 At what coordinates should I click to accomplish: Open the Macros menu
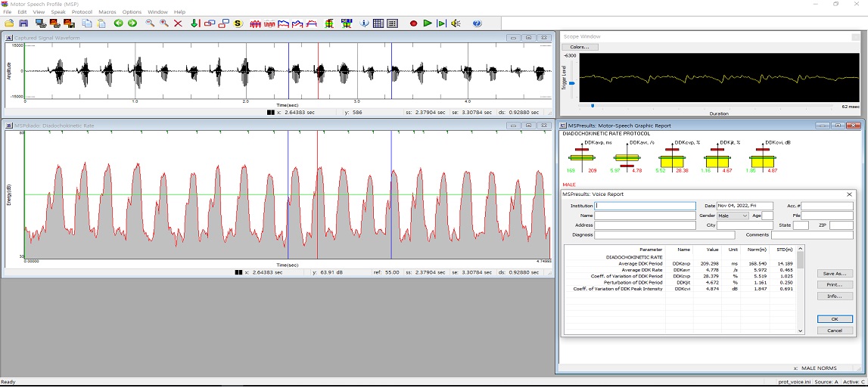[107, 11]
